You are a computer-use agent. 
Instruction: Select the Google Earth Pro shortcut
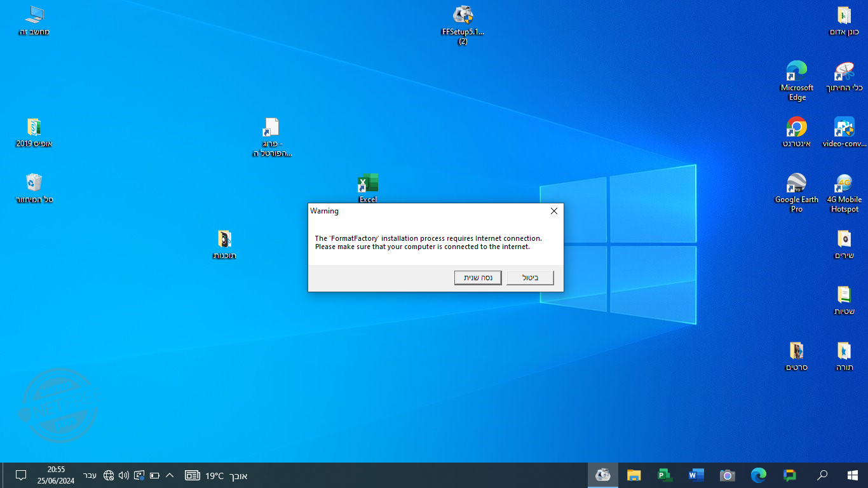tap(797, 193)
